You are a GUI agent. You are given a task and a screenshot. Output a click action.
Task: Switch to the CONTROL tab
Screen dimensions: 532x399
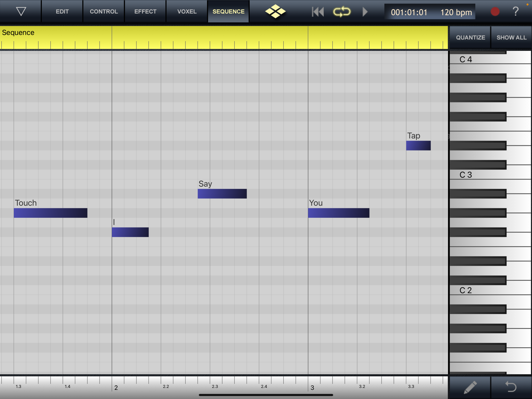pos(104,11)
